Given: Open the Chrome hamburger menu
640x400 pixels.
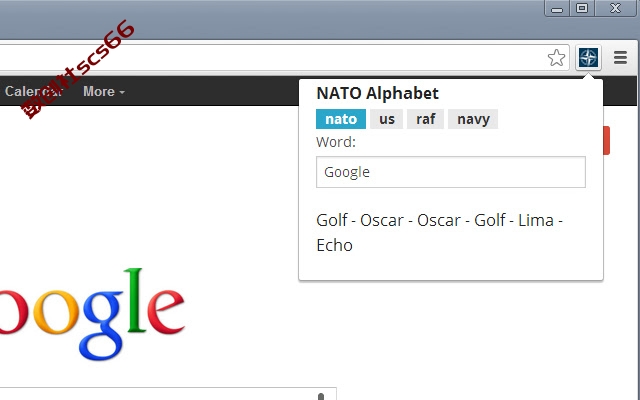Looking at the screenshot, I should pos(620,58).
